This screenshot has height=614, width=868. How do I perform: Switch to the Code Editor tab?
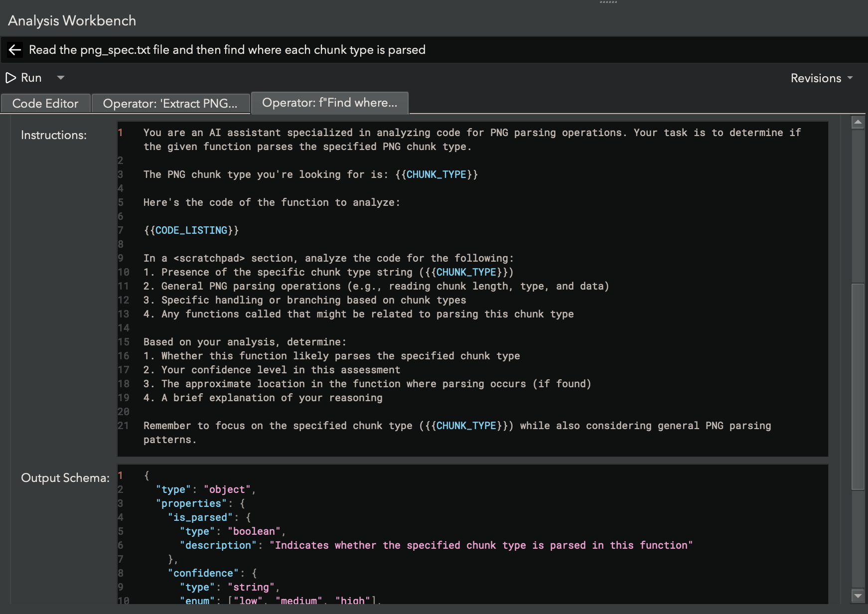45,104
